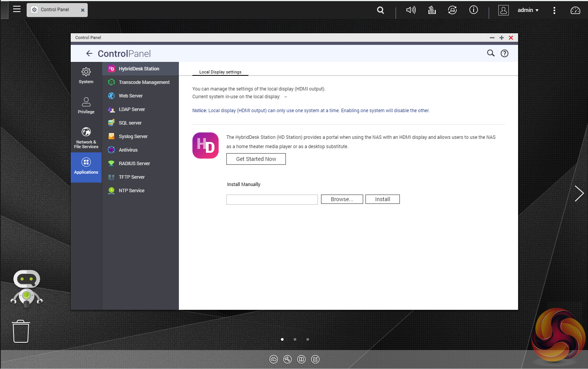
Task: Open the three-dot more options menu
Action: 554,10
